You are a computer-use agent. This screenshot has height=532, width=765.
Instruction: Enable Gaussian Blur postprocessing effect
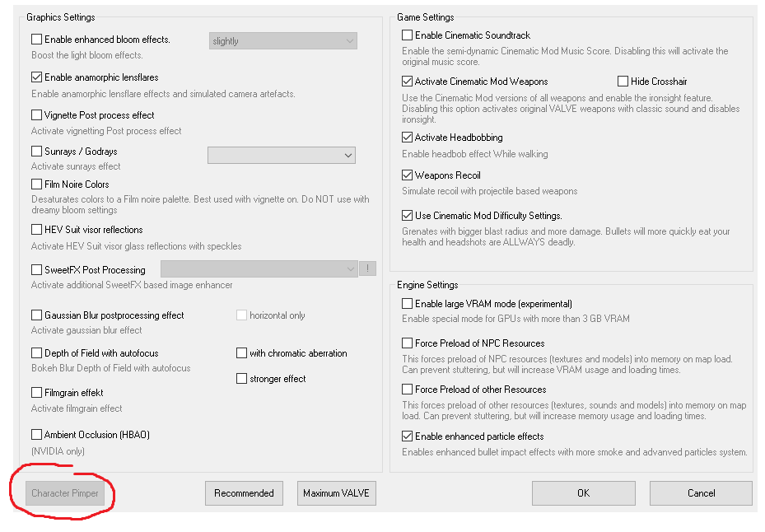[x=37, y=315]
